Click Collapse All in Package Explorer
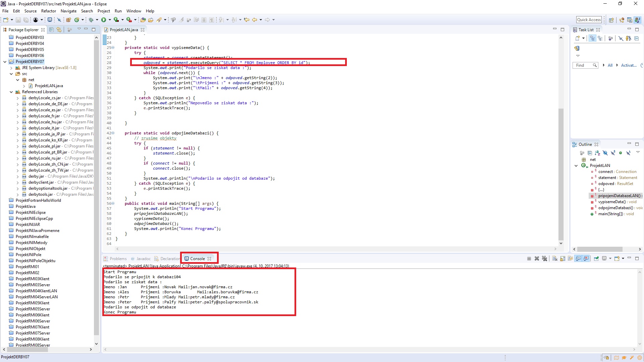This screenshot has height=362, width=644. [x=52, y=29]
